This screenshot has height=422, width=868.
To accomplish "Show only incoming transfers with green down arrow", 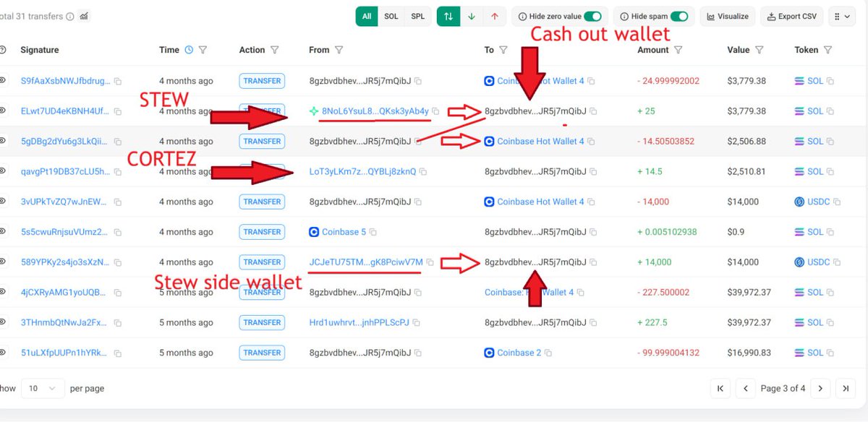I will point(472,17).
